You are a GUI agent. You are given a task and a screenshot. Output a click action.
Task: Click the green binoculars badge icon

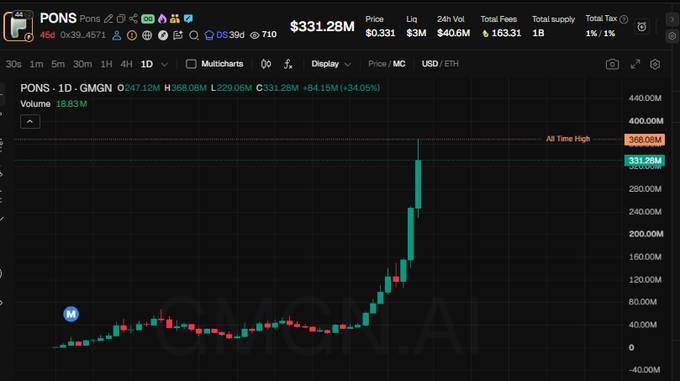click(x=148, y=19)
